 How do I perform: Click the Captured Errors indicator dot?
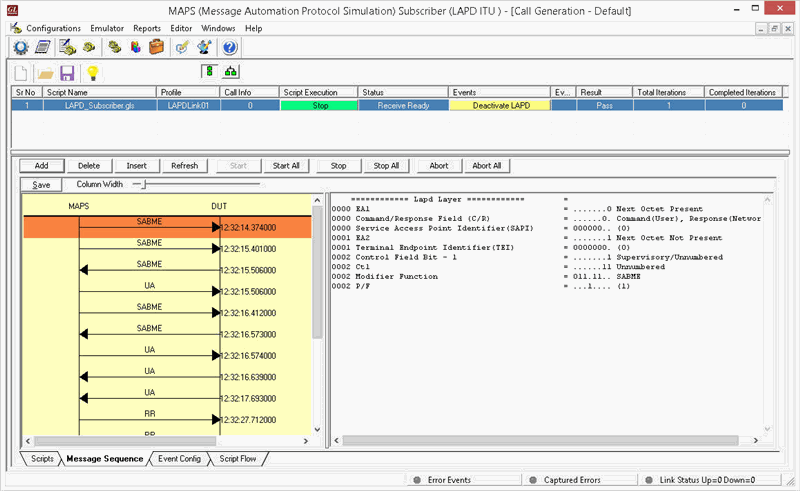533,480
